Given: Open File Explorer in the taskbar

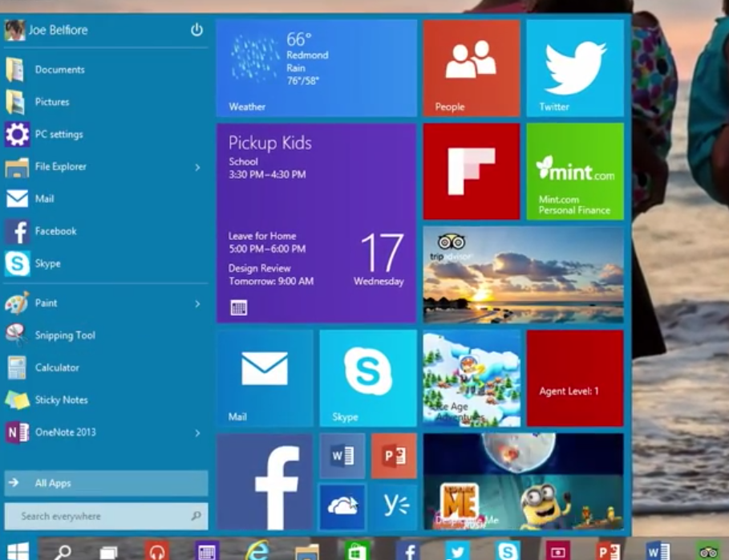Looking at the screenshot, I should 307,553.
